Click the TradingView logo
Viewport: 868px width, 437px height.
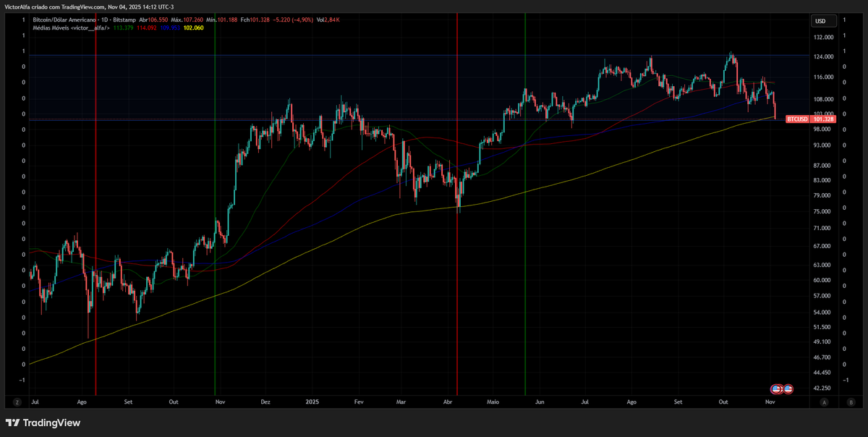(43, 423)
